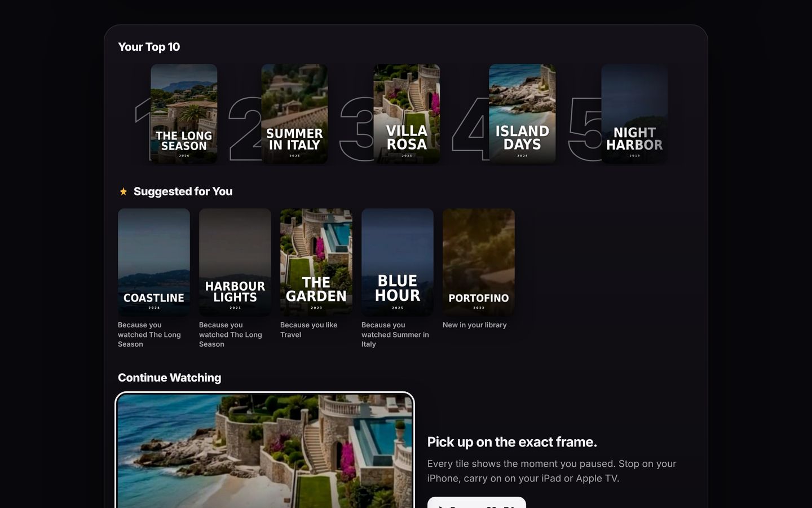Image resolution: width=812 pixels, height=508 pixels.
Task: Choose the Island Days poster
Action: (522, 113)
